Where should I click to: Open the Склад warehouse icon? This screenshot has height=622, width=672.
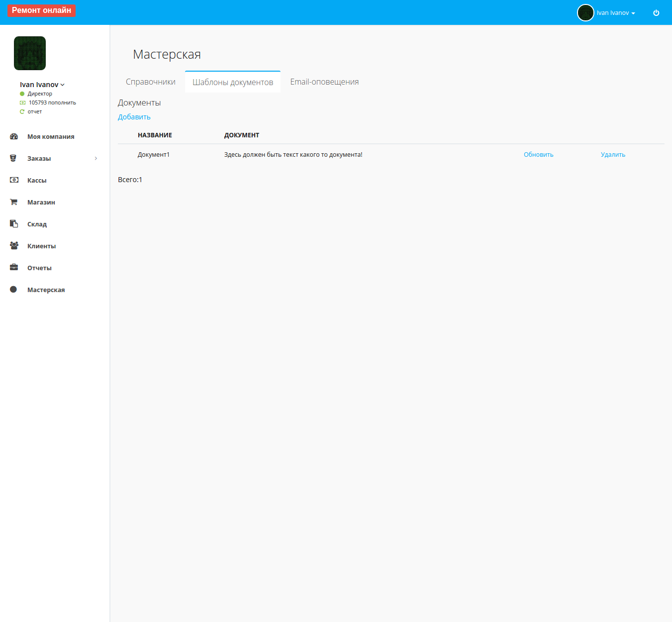(14, 224)
